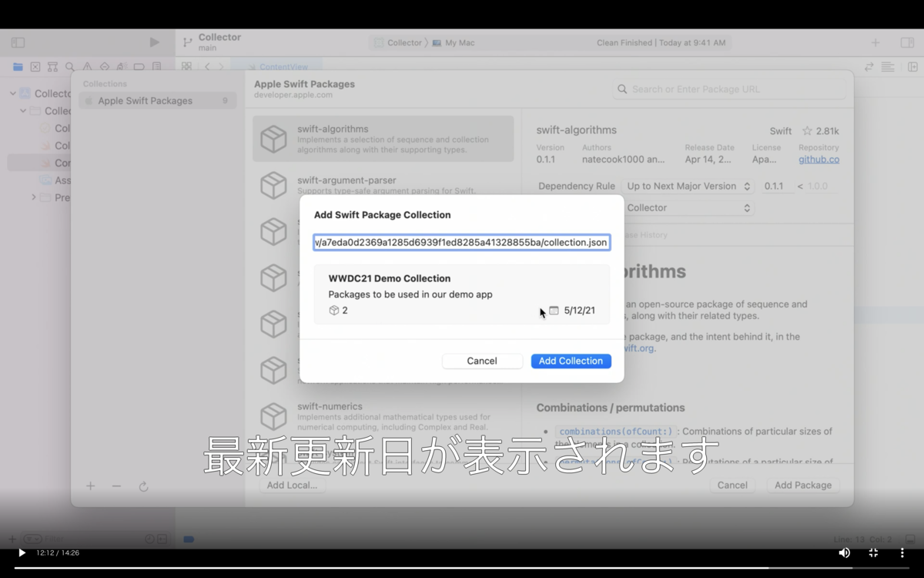Select the Project navigator folder icon
Screen dimensions: 924x578
(x=18, y=67)
